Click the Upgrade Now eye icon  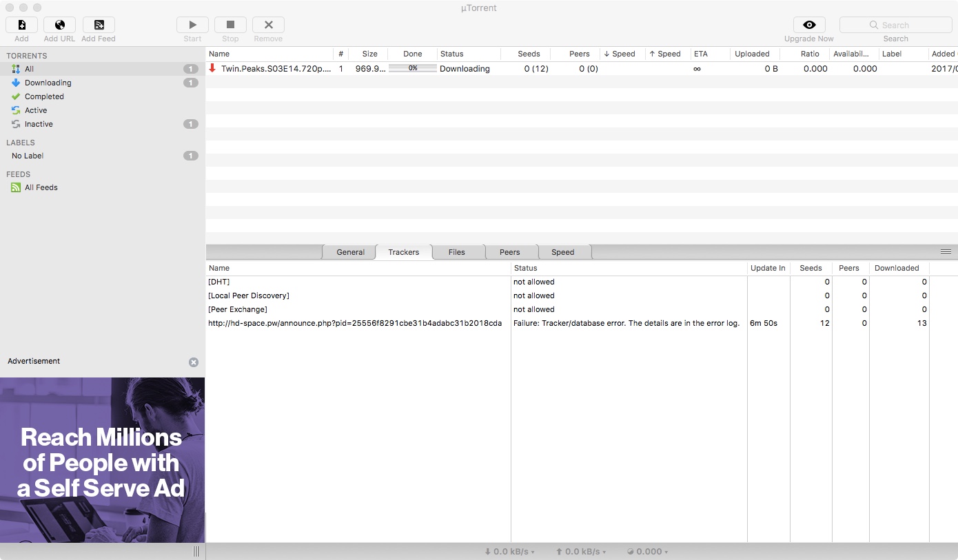coord(809,25)
